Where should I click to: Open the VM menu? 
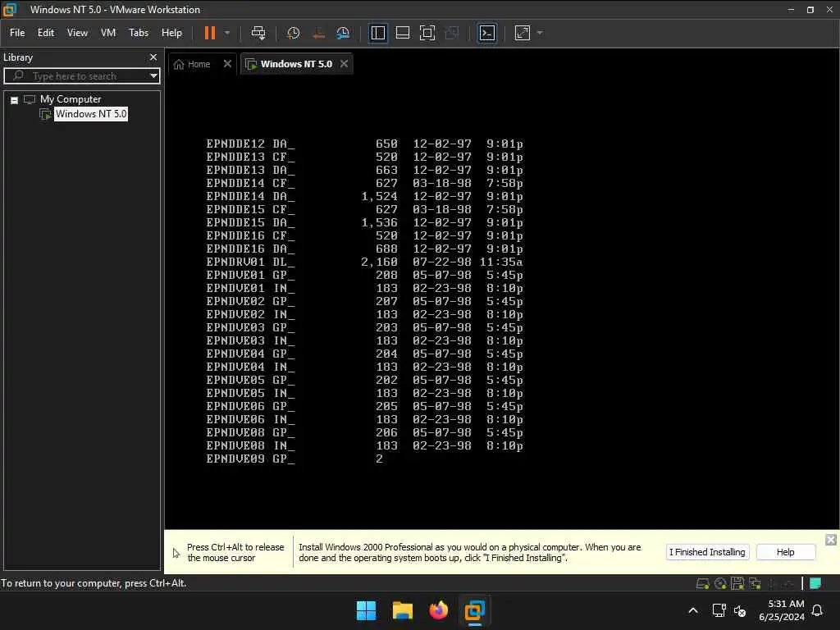coord(108,33)
